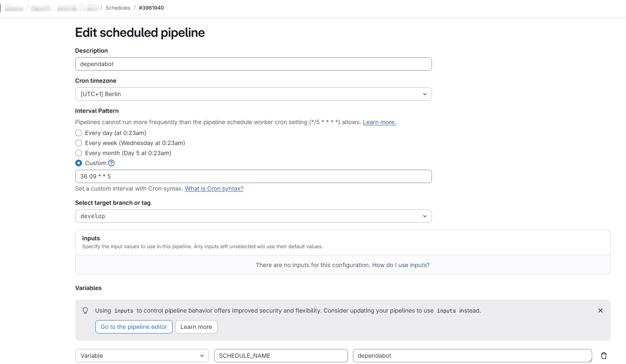Open the Cron timezone dropdown
Viewport: 626px width, 364px height.
point(253,94)
